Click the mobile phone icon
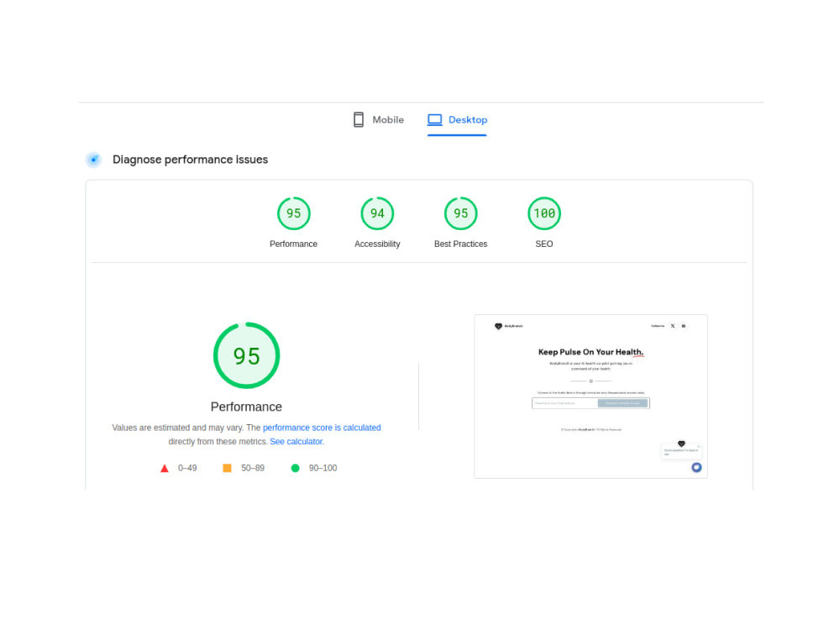The height and width of the screenshot is (630, 840). (359, 120)
